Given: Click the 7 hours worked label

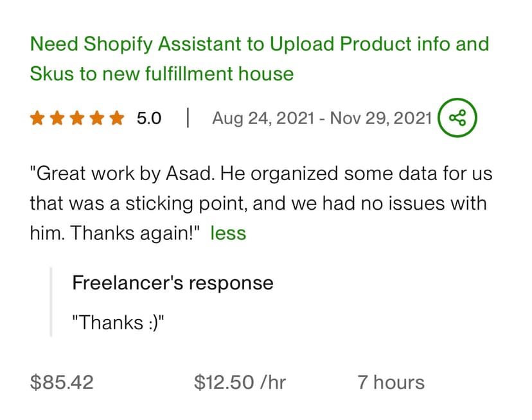Looking at the screenshot, I should [391, 382].
